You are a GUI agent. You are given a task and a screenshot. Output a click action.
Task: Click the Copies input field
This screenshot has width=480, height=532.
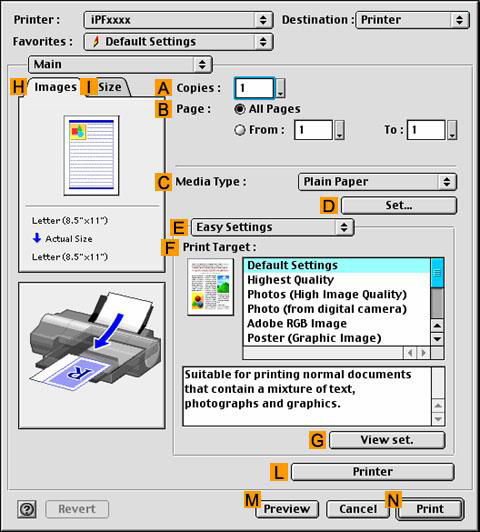coord(254,88)
